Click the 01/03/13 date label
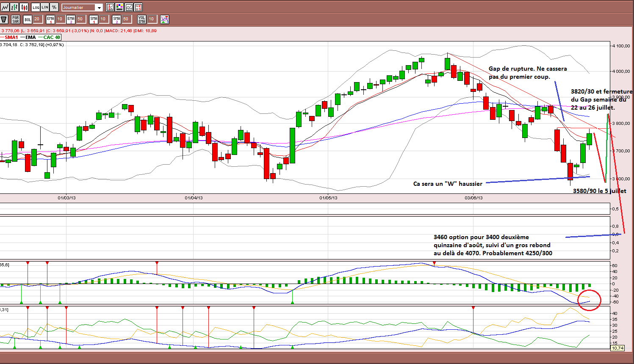This screenshot has height=364, width=634. point(67,198)
